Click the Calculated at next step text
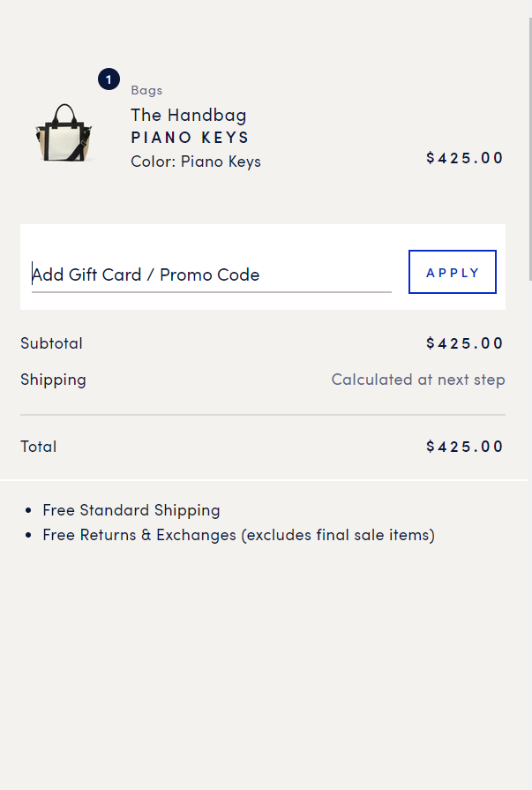532x790 pixels. [417, 380]
